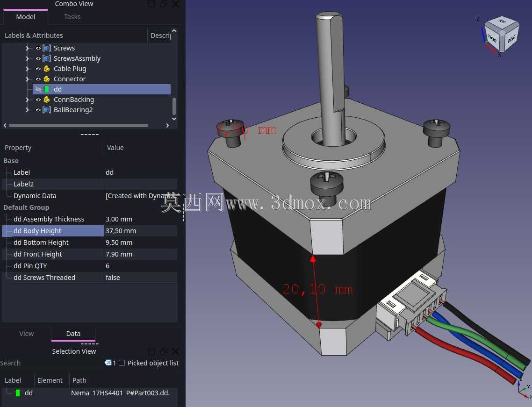Expand the Connector tree item
Viewport: 532px width, 407px height.
28,79
